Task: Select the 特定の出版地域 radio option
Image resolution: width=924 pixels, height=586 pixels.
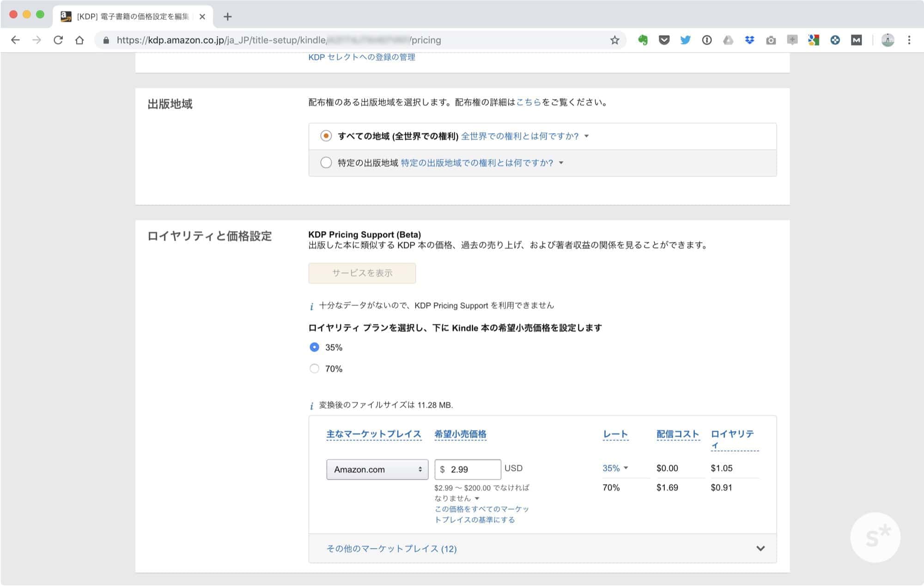Action: pyautogui.click(x=326, y=163)
